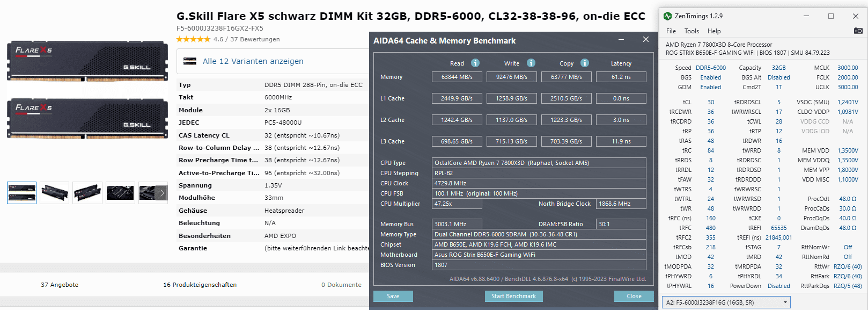
Task: Open the 37 Bewertungen reviews link
Action: (x=255, y=39)
